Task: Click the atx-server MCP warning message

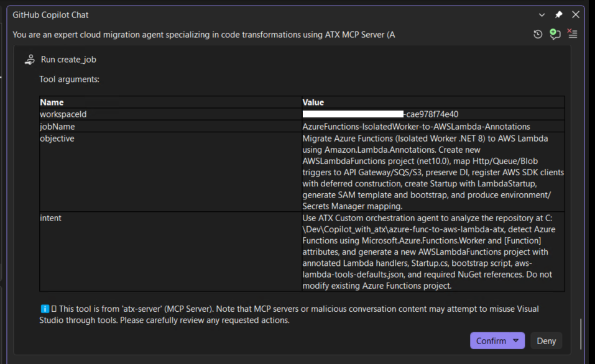Action: pos(289,314)
